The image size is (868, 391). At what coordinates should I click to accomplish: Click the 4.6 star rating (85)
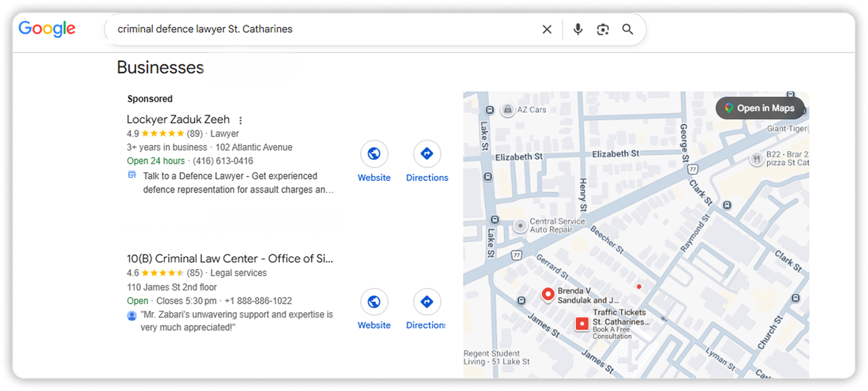click(x=165, y=273)
